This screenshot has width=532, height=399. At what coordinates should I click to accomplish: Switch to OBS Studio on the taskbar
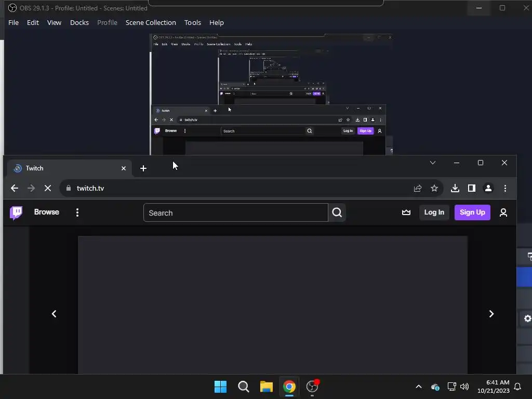pyautogui.click(x=312, y=387)
